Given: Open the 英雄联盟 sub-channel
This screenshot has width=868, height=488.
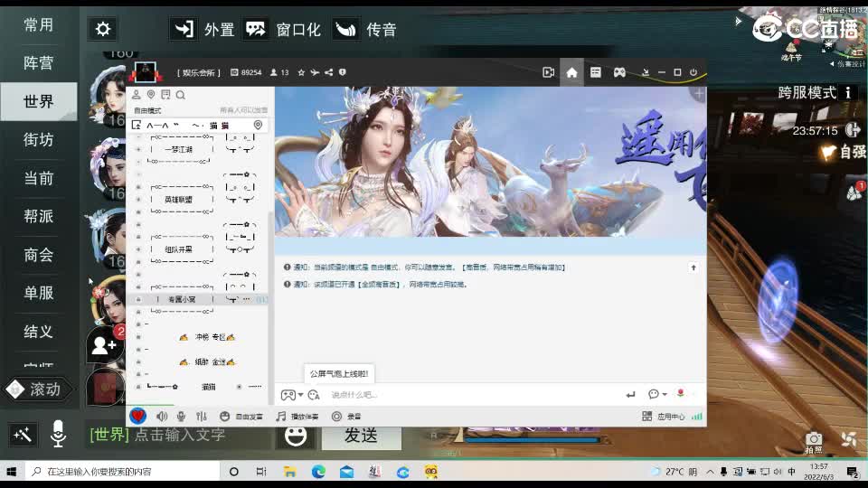Looking at the screenshot, I should coord(179,200).
